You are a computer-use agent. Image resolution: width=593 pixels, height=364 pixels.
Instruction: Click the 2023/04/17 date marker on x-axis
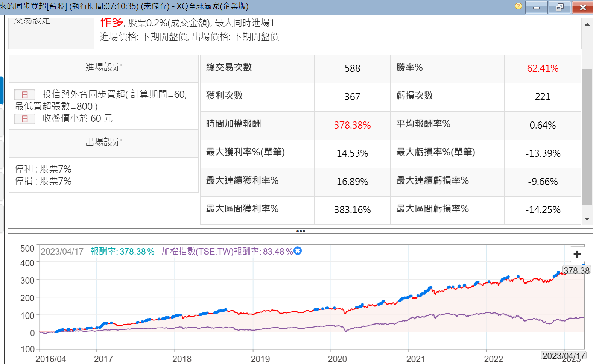pos(563,356)
